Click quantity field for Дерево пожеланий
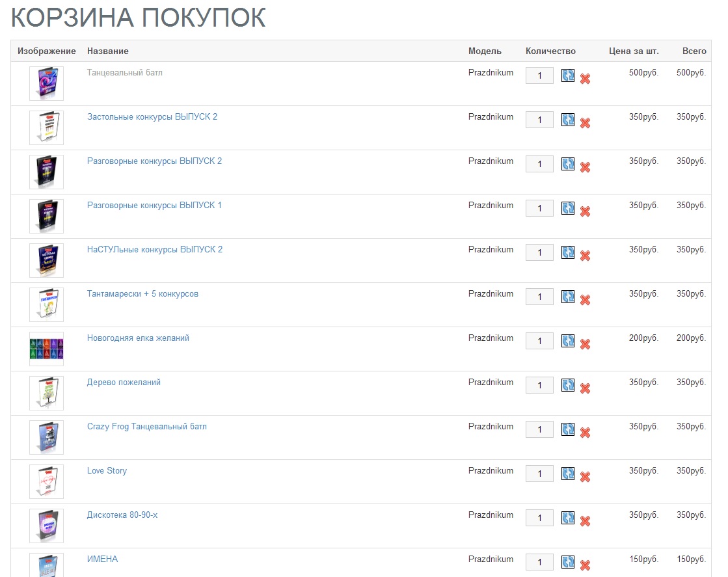This screenshot has height=577, width=728. 539,385
